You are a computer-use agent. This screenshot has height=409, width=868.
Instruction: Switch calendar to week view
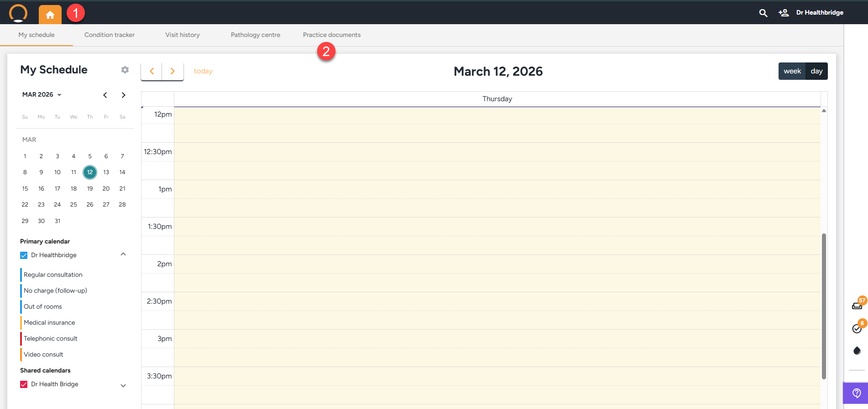(x=792, y=71)
